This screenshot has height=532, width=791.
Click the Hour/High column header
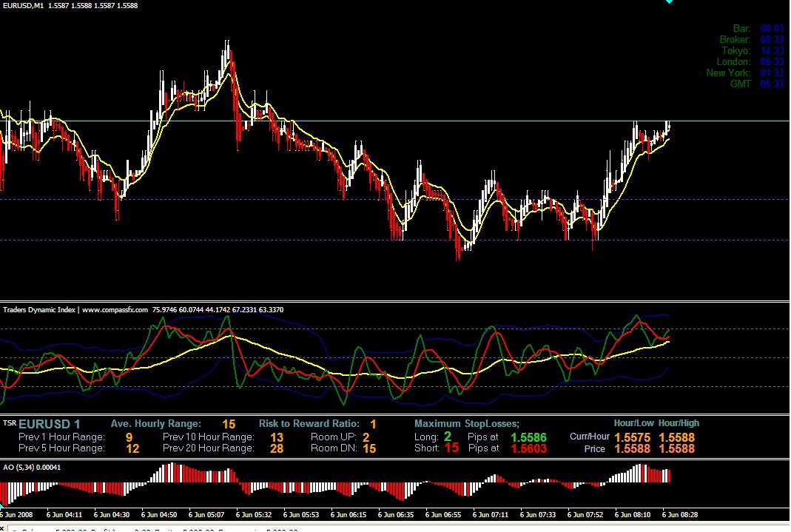pos(679,423)
